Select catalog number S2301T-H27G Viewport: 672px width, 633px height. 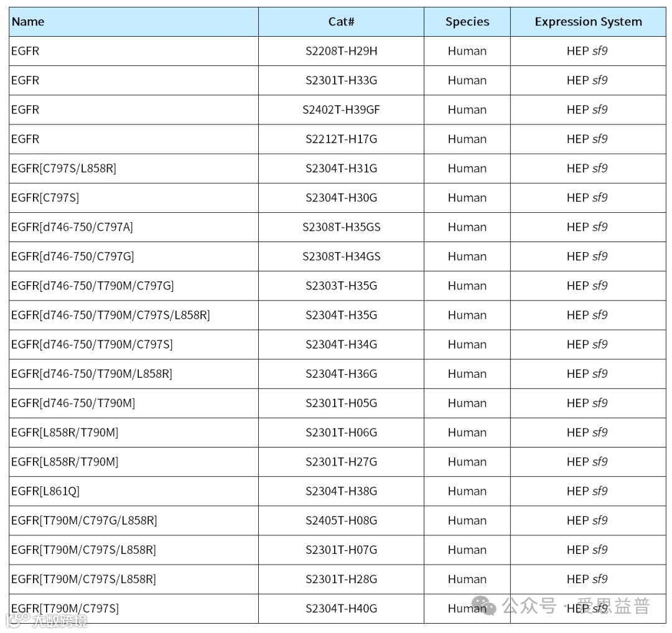(341, 462)
